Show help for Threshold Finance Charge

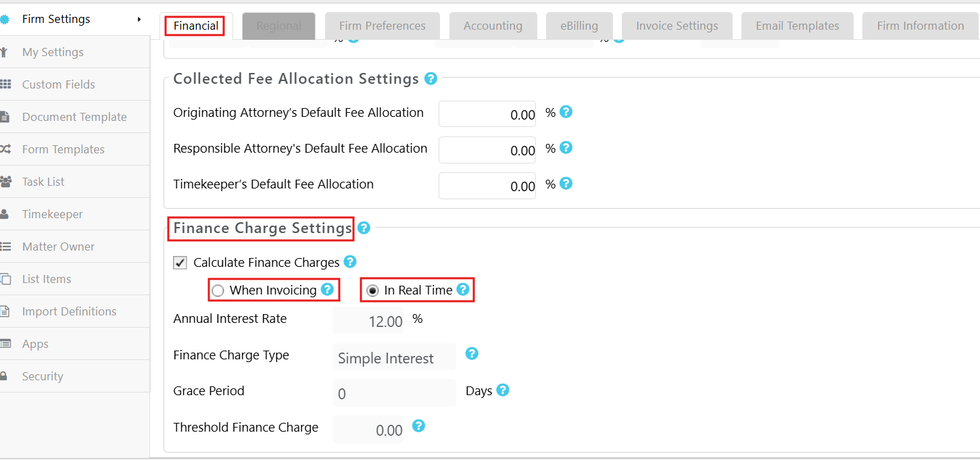[x=418, y=426]
